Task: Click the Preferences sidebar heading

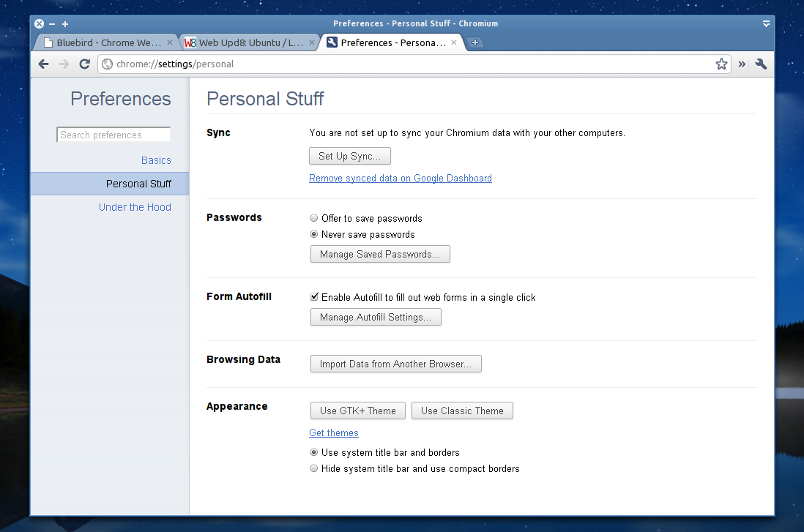Action: 121,99
